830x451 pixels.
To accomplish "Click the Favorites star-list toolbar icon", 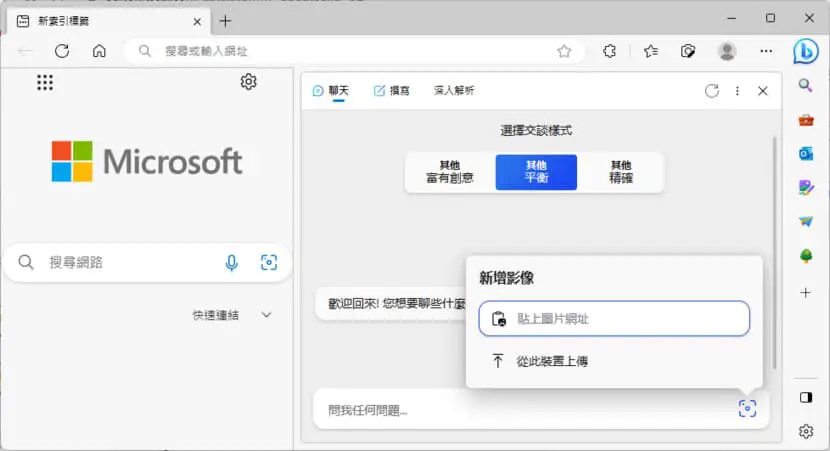I will click(651, 51).
